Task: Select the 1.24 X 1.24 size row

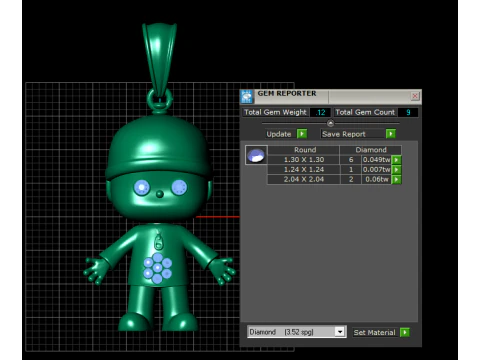Action: (x=304, y=169)
